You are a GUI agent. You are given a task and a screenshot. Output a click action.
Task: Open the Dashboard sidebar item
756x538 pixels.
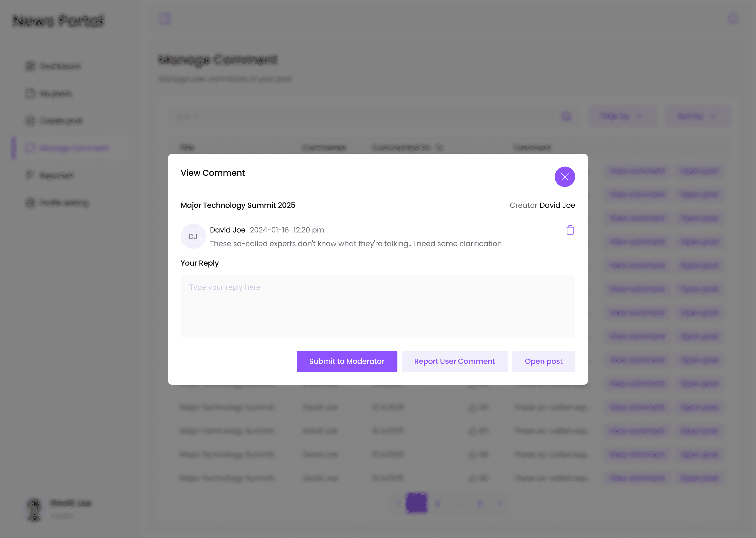(x=60, y=66)
